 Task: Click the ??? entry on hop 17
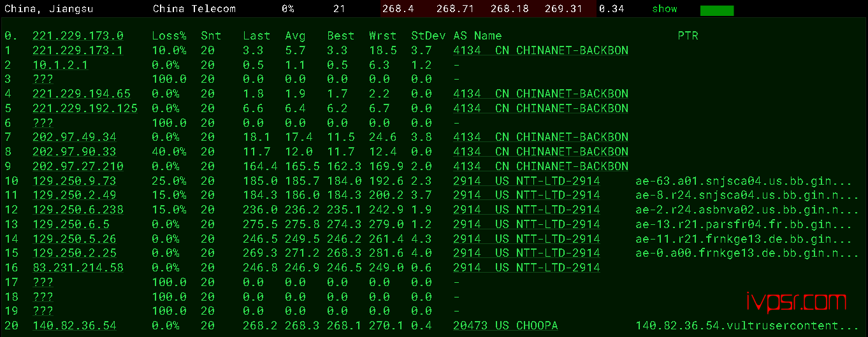click(43, 282)
